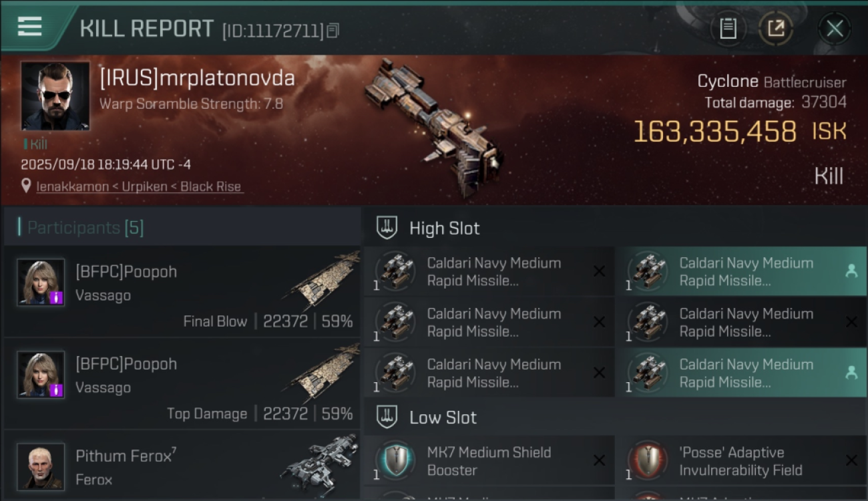This screenshot has height=501, width=868.
Task: Click the location pin icon beside Ienakkamon
Action: click(x=27, y=186)
